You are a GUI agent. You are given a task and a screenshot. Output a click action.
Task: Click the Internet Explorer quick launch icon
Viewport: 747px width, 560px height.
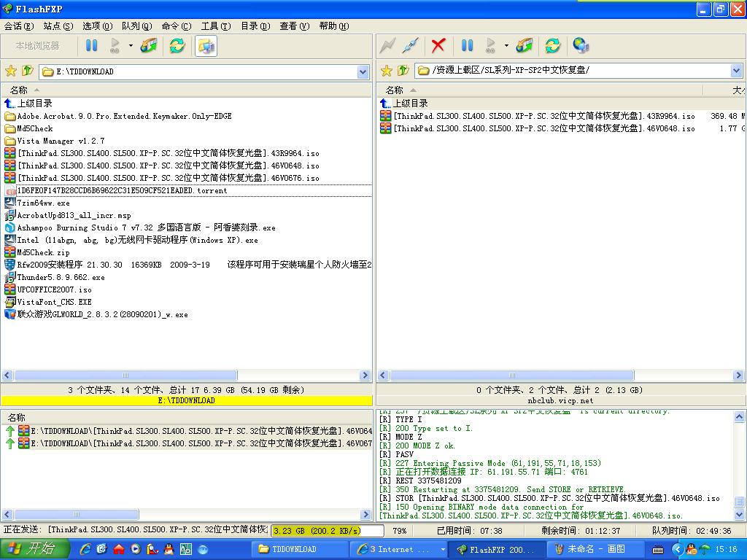(86, 550)
